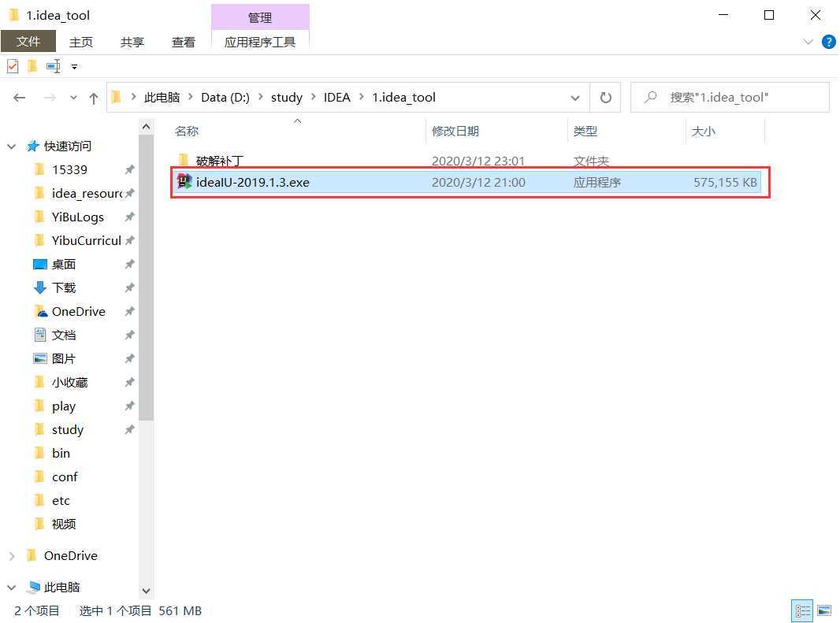Switch to the 共享 ribbon tab
Viewport: 840px width, 623px height.
(x=132, y=42)
